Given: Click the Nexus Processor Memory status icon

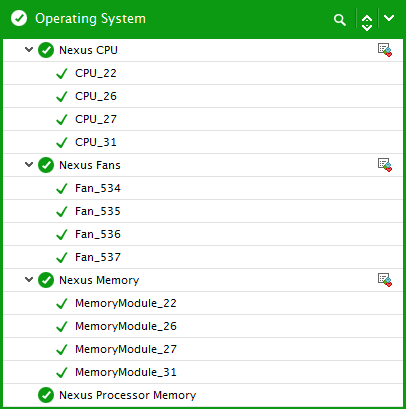Looking at the screenshot, I should [46, 395].
